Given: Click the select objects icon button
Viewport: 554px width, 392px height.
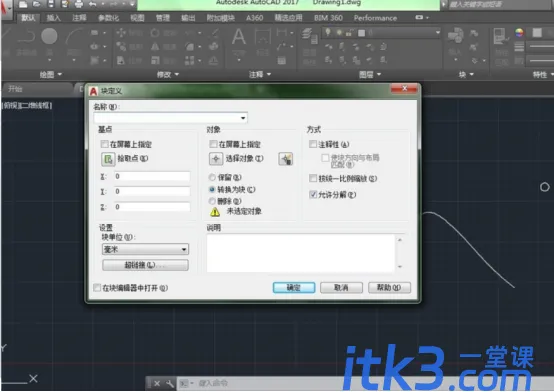Looking at the screenshot, I should (x=216, y=159).
